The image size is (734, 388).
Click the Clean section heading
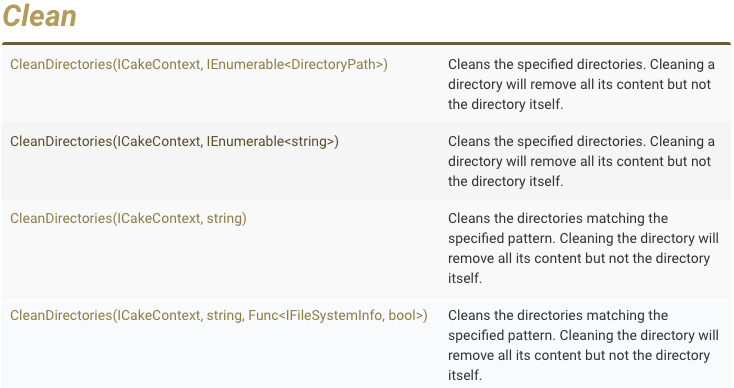click(39, 16)
